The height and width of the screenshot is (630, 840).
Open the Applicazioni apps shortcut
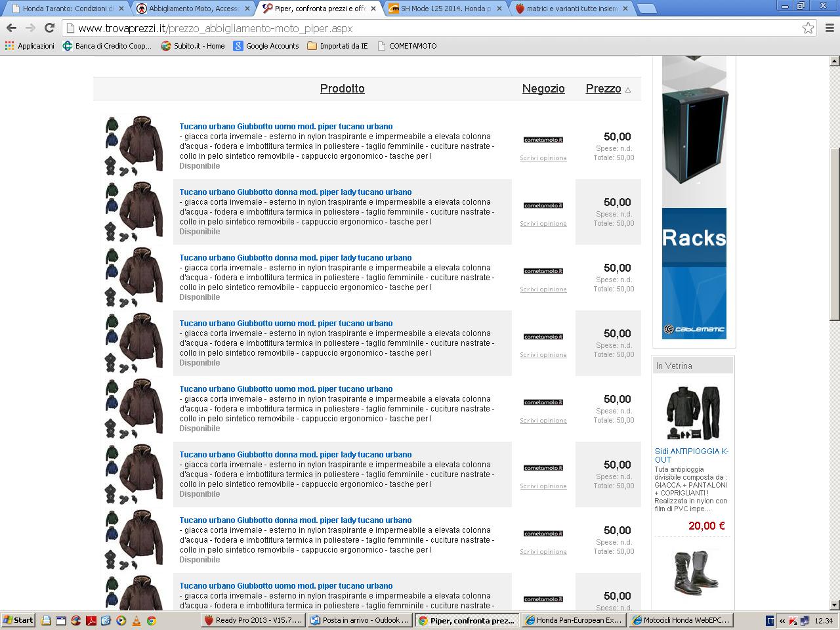tap(30, 46)
